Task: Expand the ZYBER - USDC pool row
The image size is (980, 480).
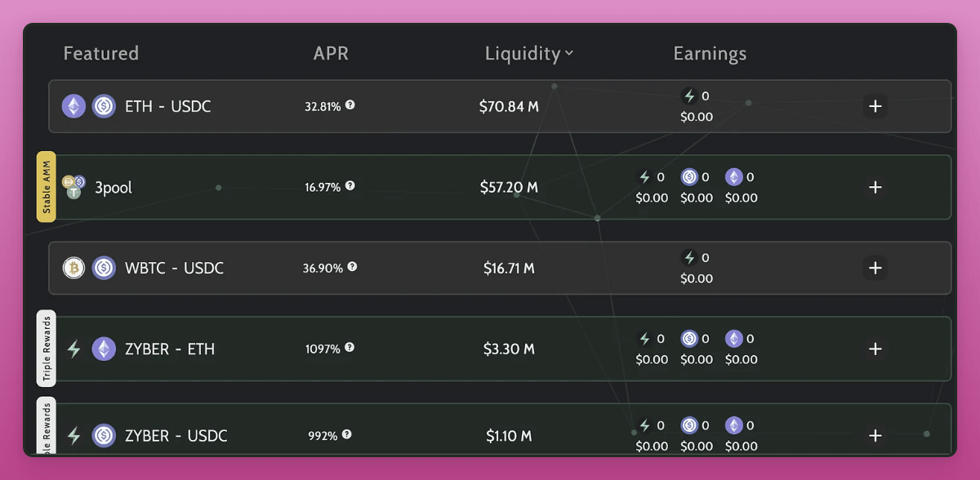Action: [875, 435]
